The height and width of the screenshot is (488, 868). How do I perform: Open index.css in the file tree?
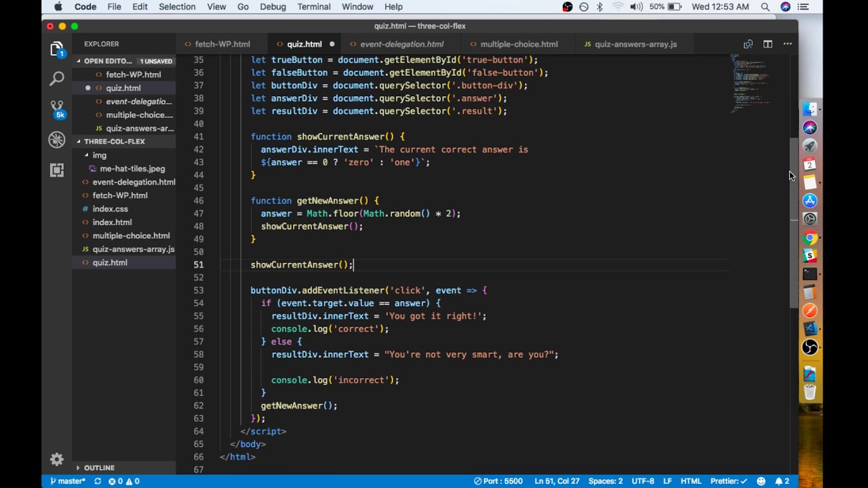110,209
